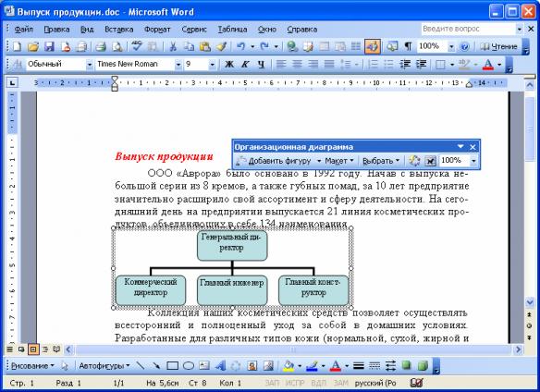Insert WordArt object icon

coord(220,365)
